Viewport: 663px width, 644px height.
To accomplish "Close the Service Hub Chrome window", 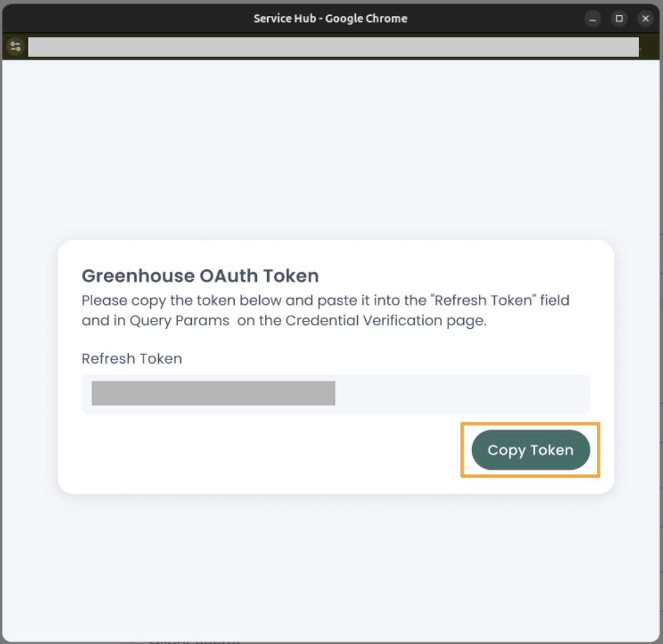I will (645, 19).
